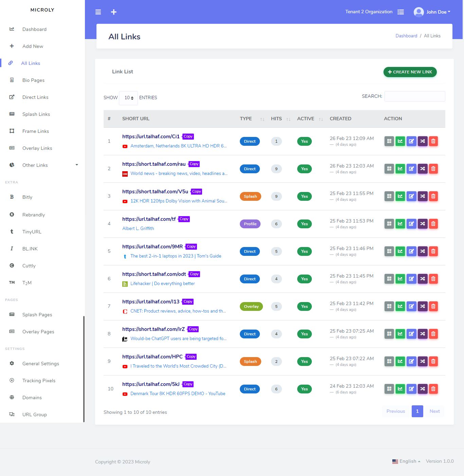Sort the table by the TYPE column
This screenshot has height=476, width=464.
(252, 119)
